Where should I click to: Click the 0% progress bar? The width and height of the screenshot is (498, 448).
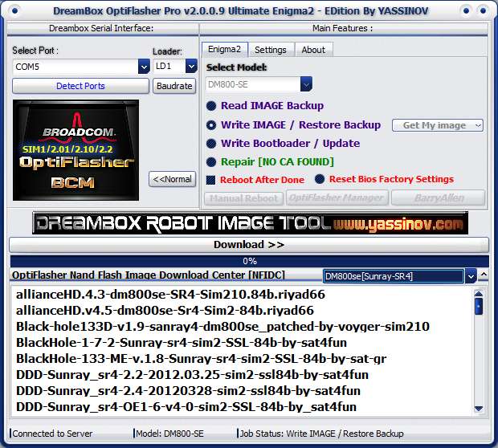250,261
